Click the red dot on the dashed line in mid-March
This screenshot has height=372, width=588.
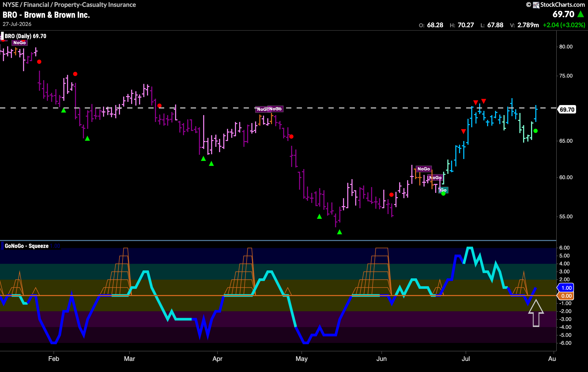pyautogui.click(x=159, y=106)
